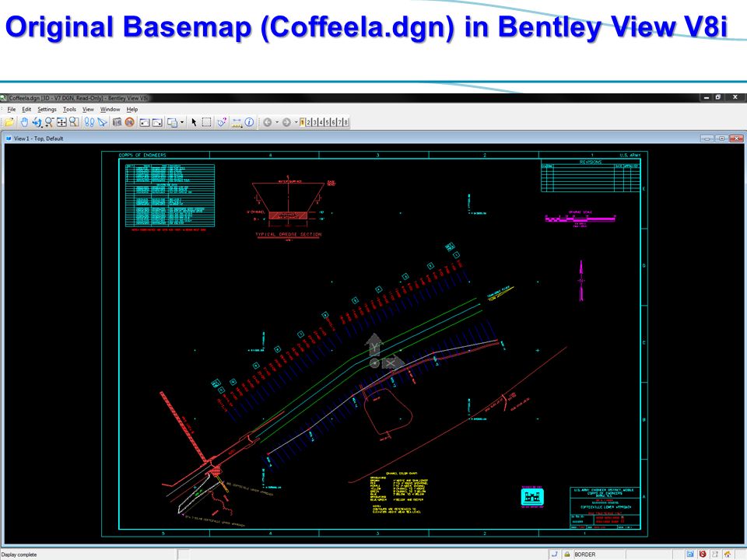
Task: Click the red circular status bar icon
Action: [x=703, y=555]
